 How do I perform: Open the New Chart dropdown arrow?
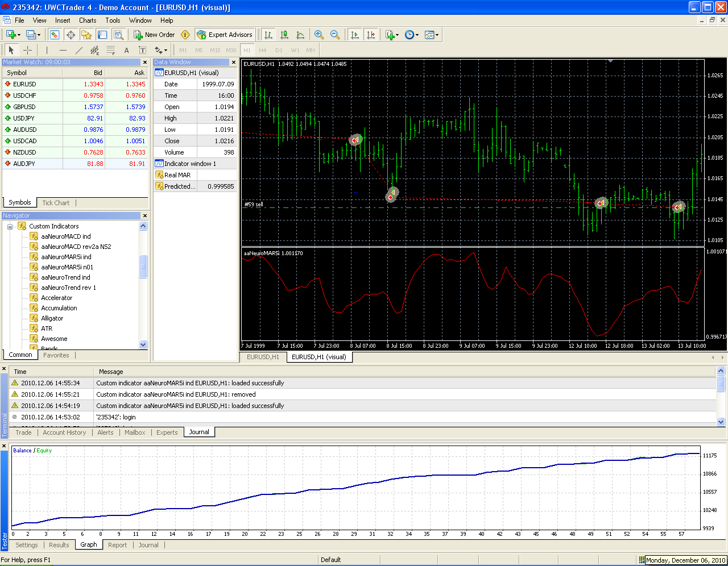[x=19, y=35]
